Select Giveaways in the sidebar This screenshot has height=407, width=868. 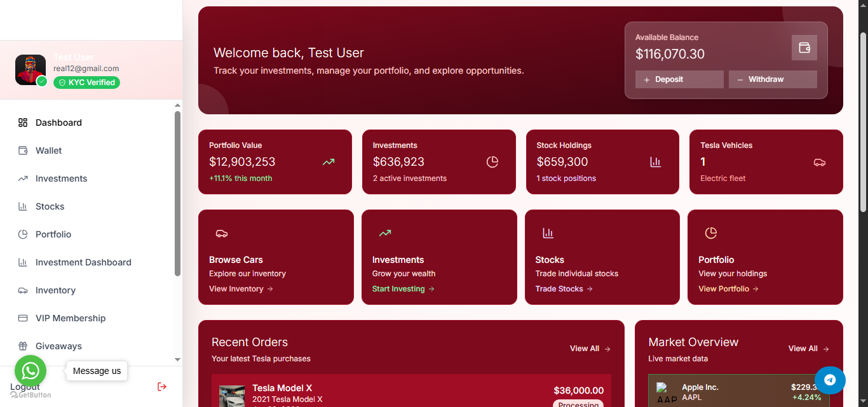pos(58,346)
